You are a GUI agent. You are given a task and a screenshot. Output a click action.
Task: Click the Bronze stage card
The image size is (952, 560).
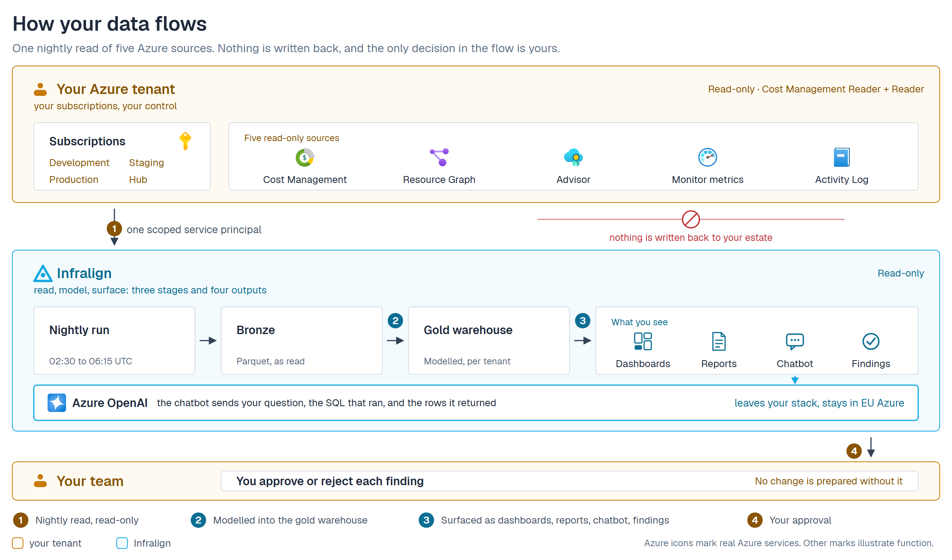(x=302, y=341)
